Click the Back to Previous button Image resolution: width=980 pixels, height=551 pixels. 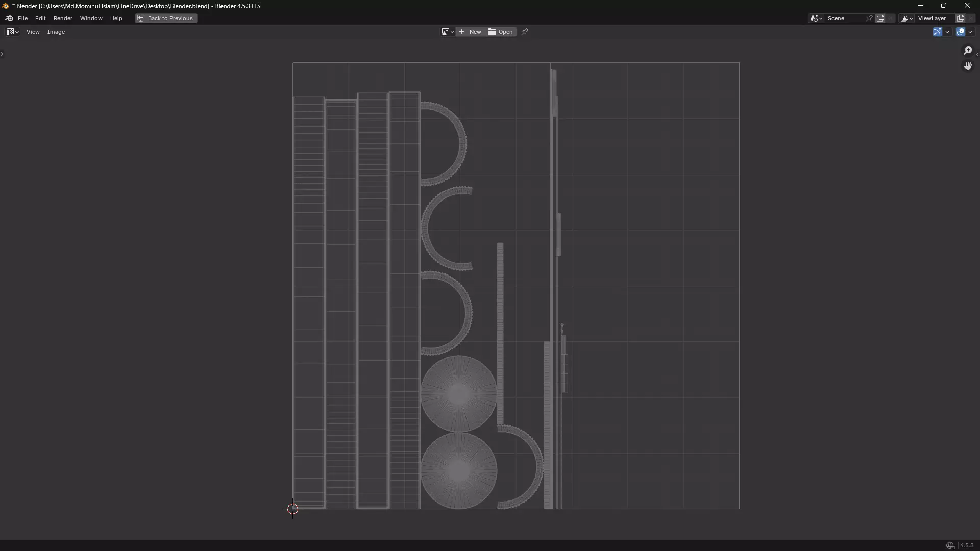pos(166,18)
